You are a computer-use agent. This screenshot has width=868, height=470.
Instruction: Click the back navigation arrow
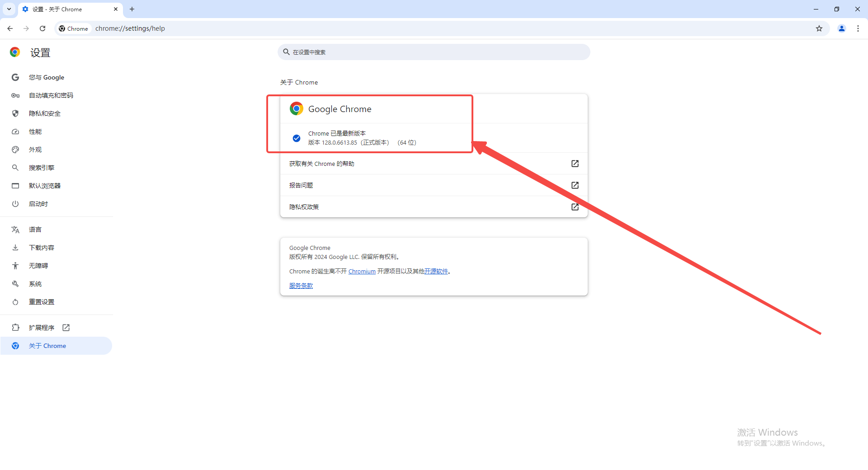click(10, 28)
